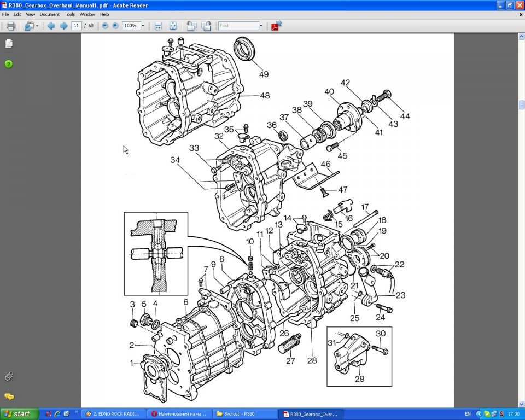Open the Window menu
The width and height of the screenshot is (525, 420).
(87, 14)
